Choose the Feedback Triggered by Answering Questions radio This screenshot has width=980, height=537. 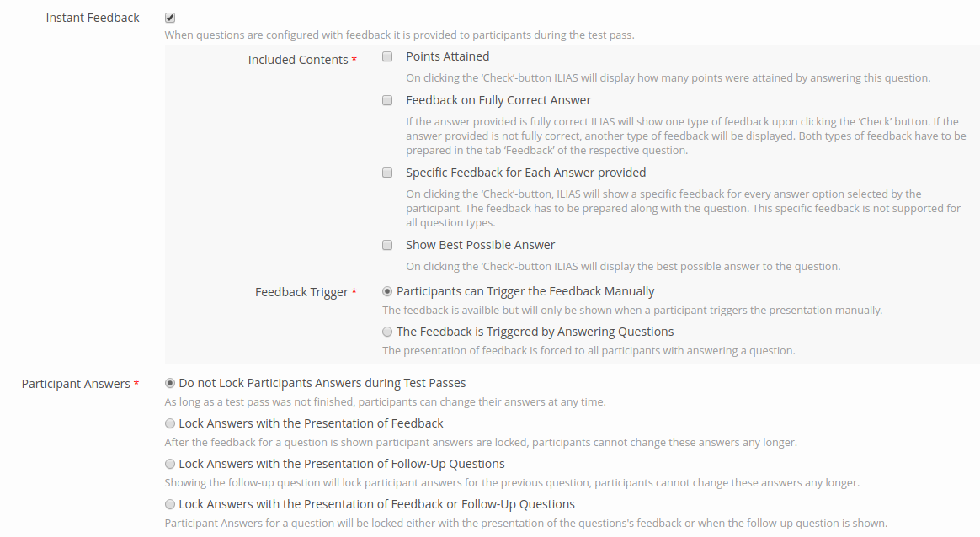click(x=387, y=332)
